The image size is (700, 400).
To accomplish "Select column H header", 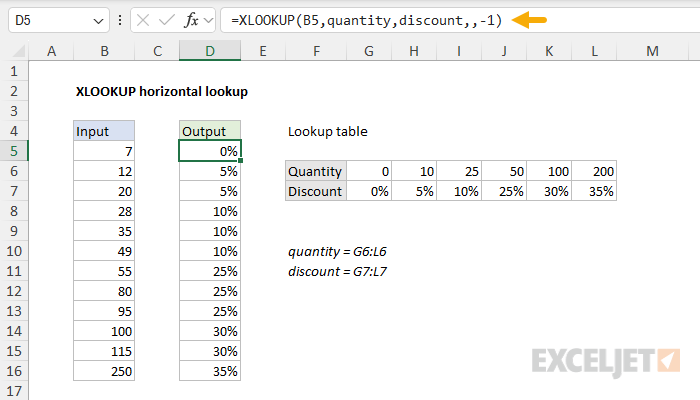I will pos(414,51).
